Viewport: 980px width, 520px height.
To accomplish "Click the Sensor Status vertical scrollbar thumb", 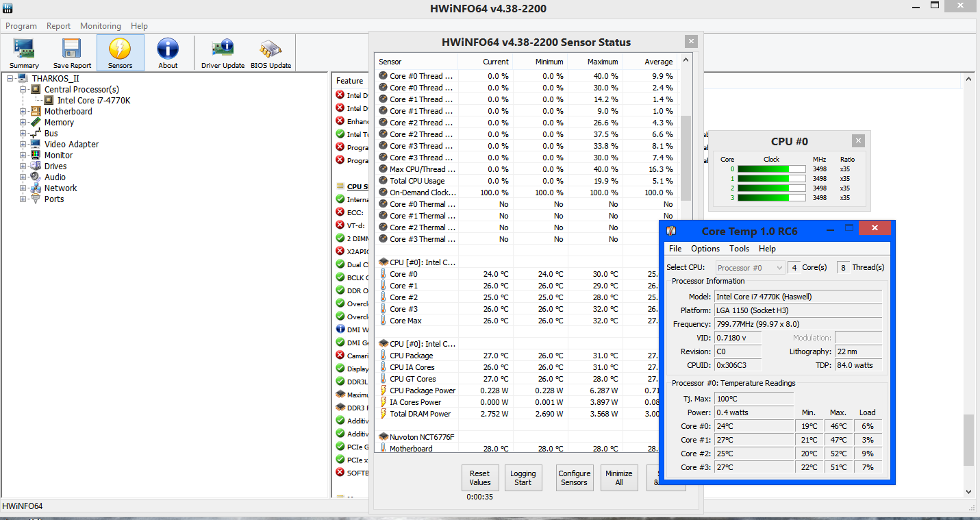I will [x=686, y=158].
